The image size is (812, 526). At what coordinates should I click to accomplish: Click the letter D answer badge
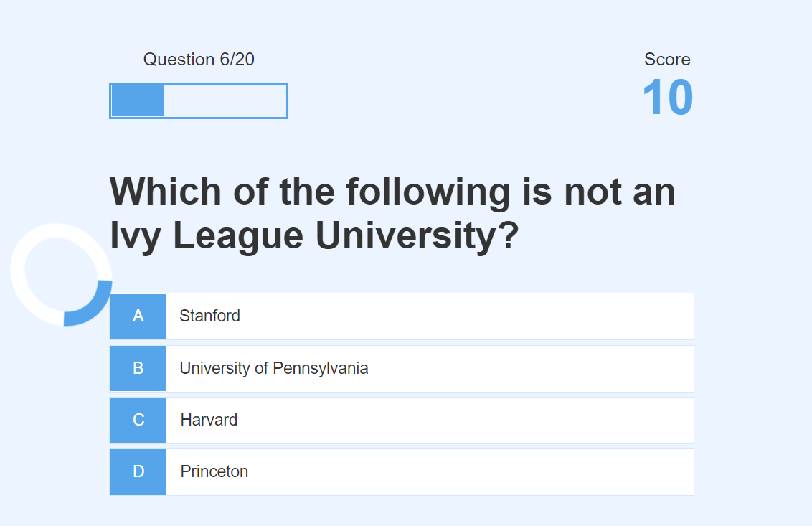(138, 472)
